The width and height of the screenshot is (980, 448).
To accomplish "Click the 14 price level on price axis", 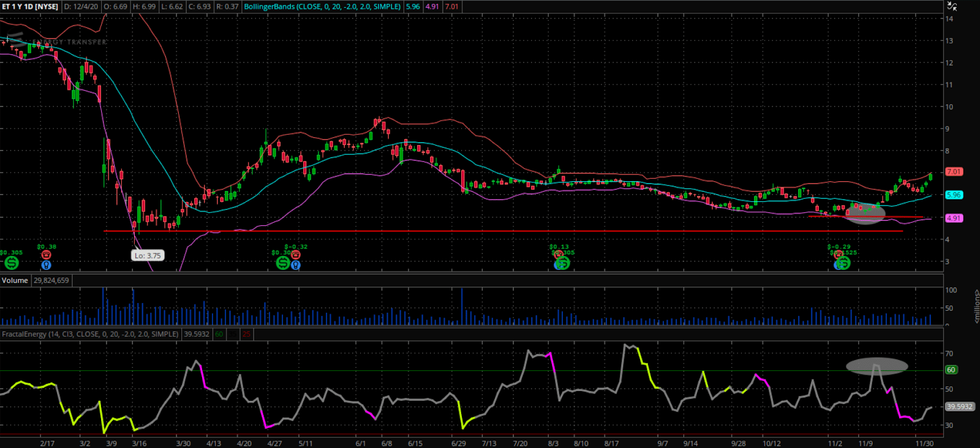I will pos(949,19).
